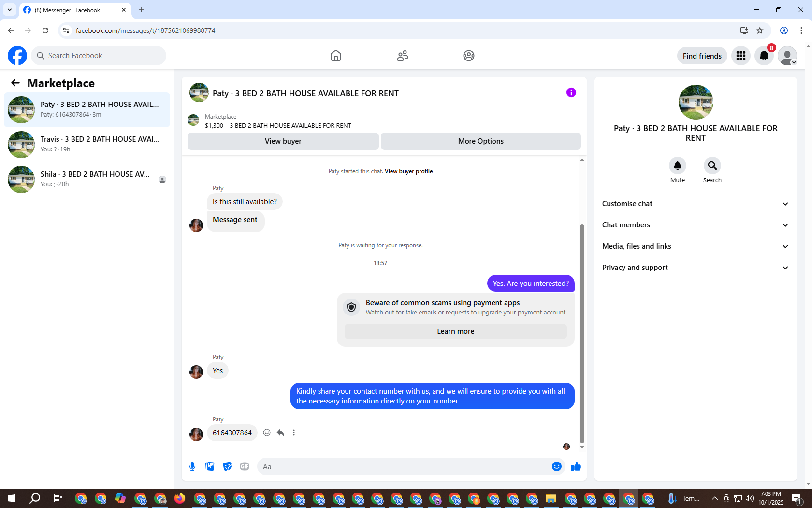Open the house thumbnail in right panel

click(696, 102)
